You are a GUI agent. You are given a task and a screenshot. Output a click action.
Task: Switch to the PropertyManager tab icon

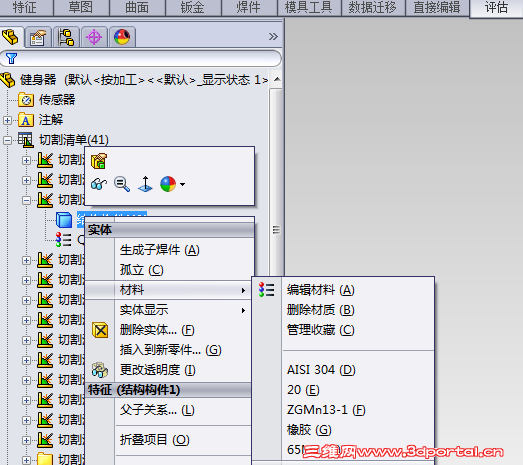[x=38, y=37]
